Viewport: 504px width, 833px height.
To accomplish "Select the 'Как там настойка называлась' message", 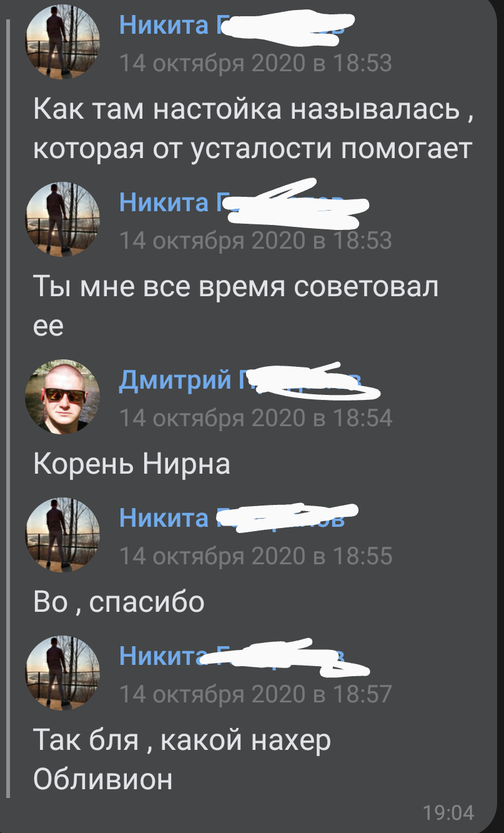I will tap(252, 129).
